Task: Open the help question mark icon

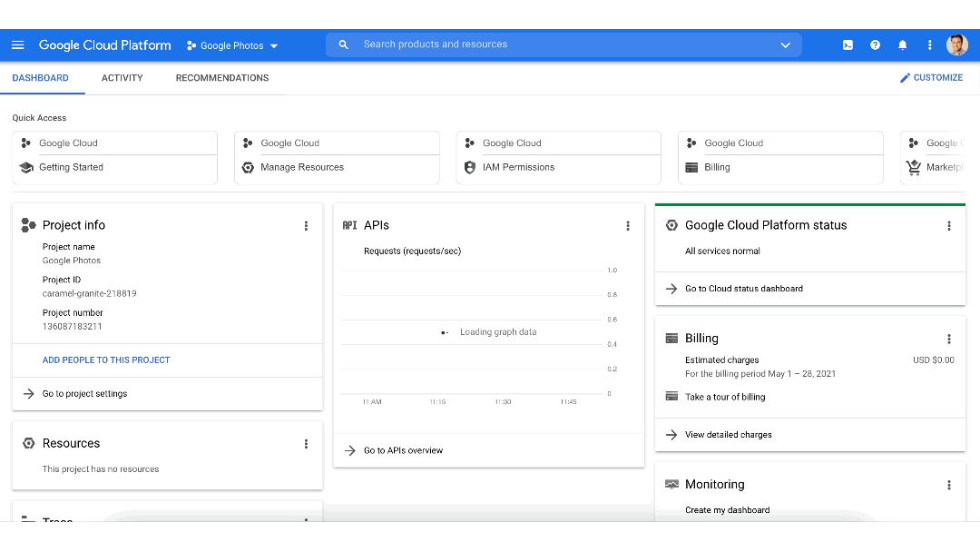Action: 875,45
